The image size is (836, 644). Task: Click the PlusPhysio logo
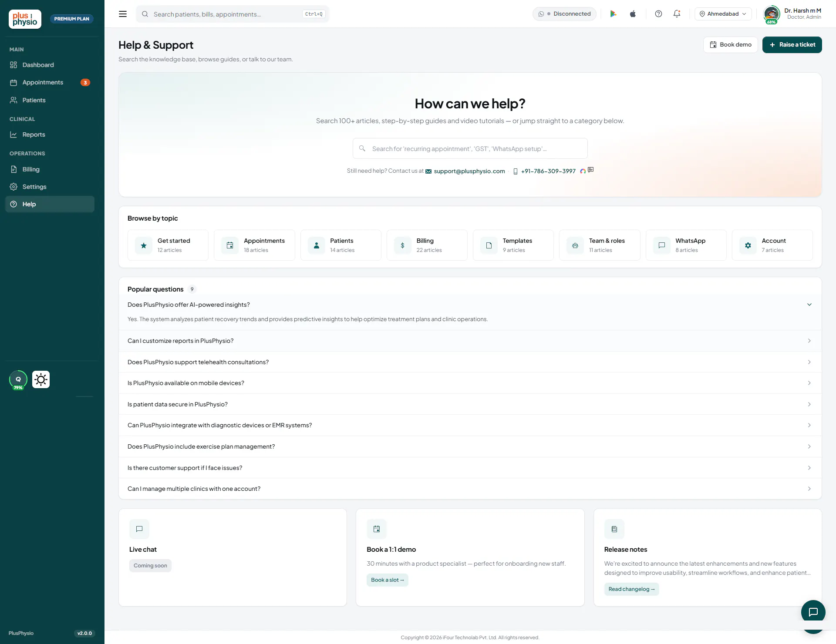pos(25,19)
